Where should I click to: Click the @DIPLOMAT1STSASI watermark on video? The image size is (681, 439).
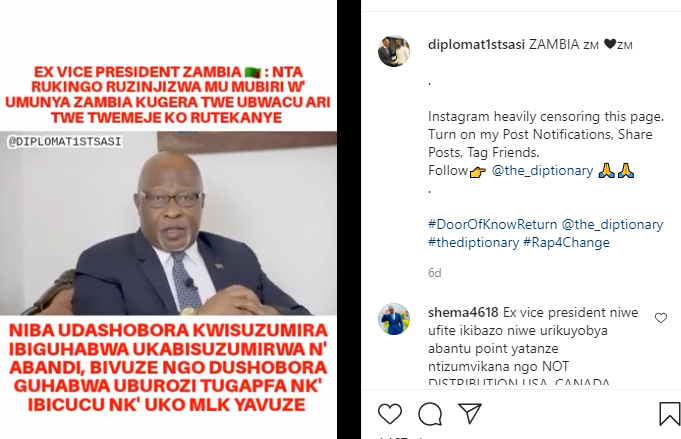pyautogui.click(x=65, y=142)
